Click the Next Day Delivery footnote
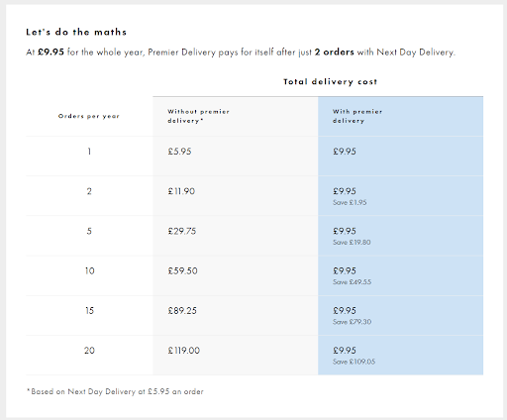Viewport: 507px width, 420px height. coord(115,391)
